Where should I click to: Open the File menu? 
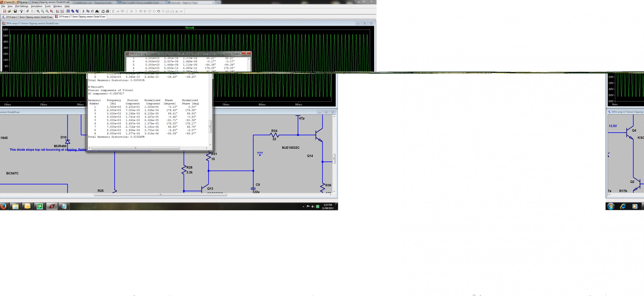[3, 6]
